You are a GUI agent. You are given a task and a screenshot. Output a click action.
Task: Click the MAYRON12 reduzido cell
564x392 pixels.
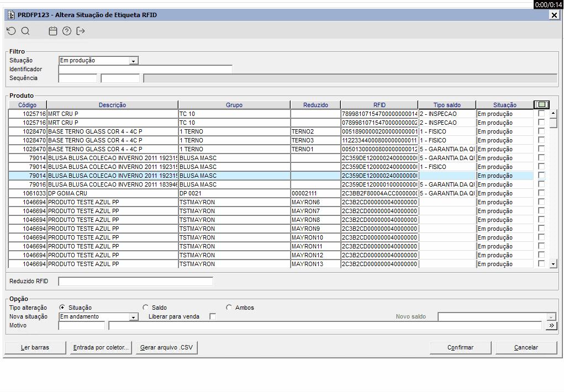click(x=315, y=255)
